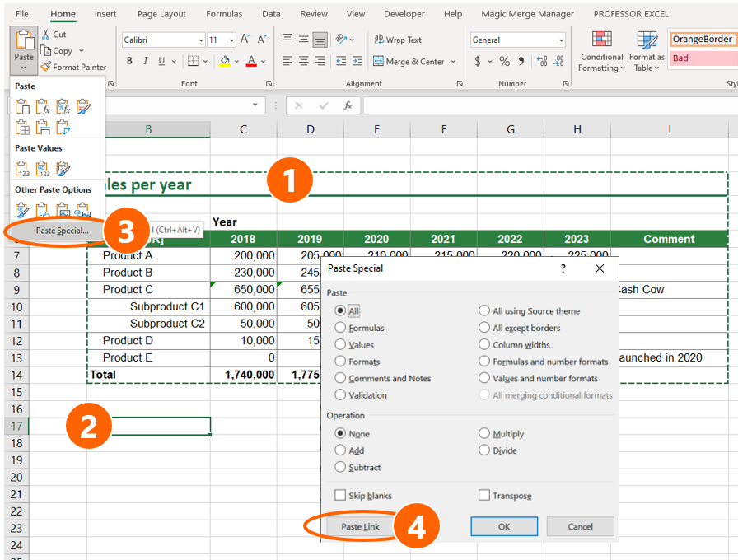Open the Magic Merge Manager tab
Viewport: 738px width, 560px height.
(529, 13)
